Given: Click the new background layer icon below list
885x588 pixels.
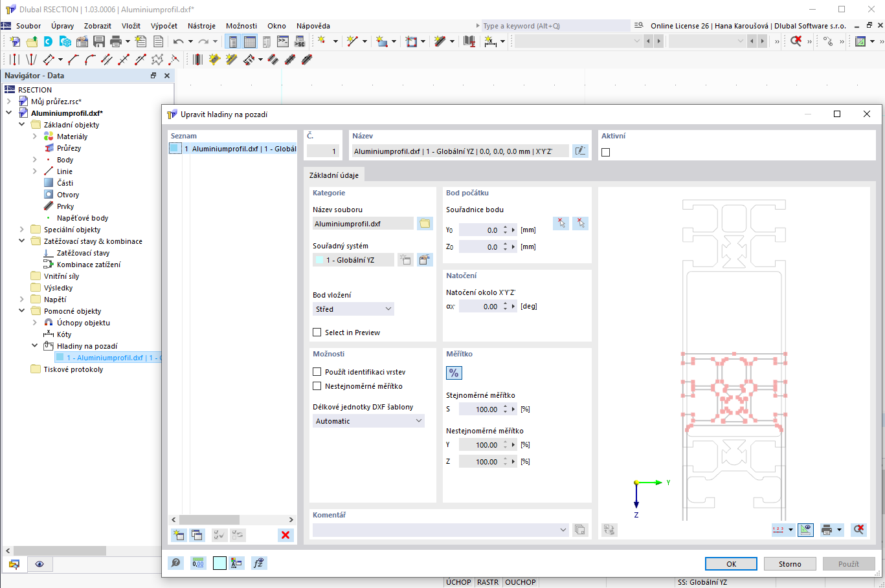Looking at the screenshot, I should click(x=178, y=535).
